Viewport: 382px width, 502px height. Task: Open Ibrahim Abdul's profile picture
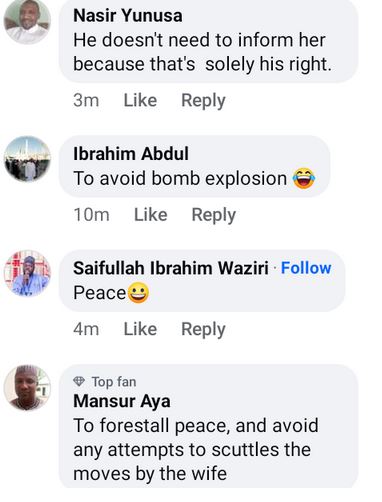coord(27,159)
